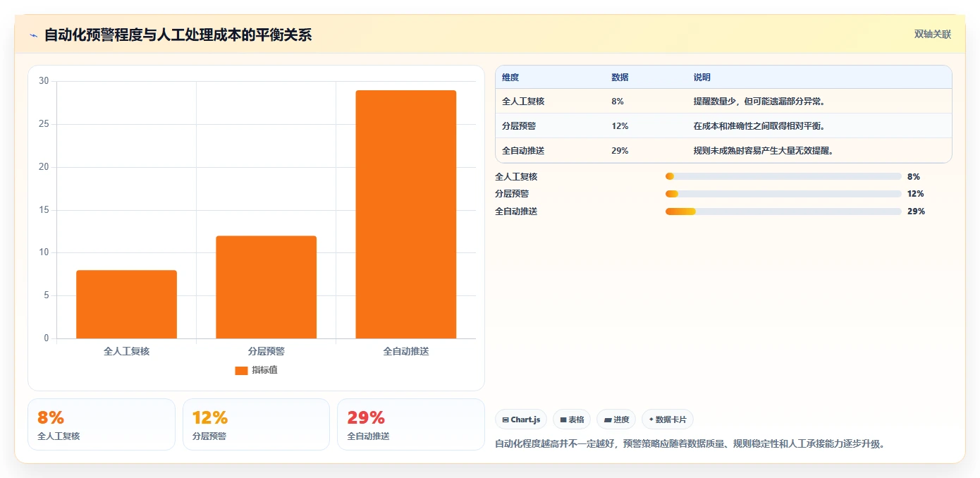Click the 表格 tag
This screenshot has width=980, height=478.
[x=572, y=419]
